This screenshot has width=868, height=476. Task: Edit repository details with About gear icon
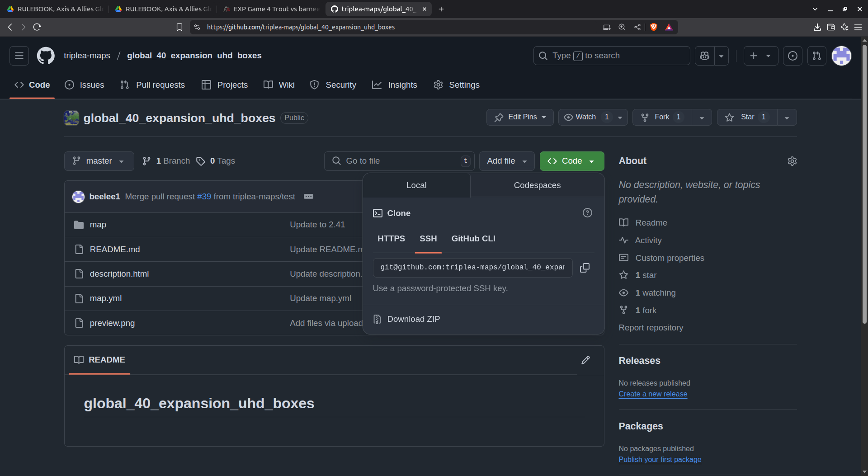coord(792,161)
